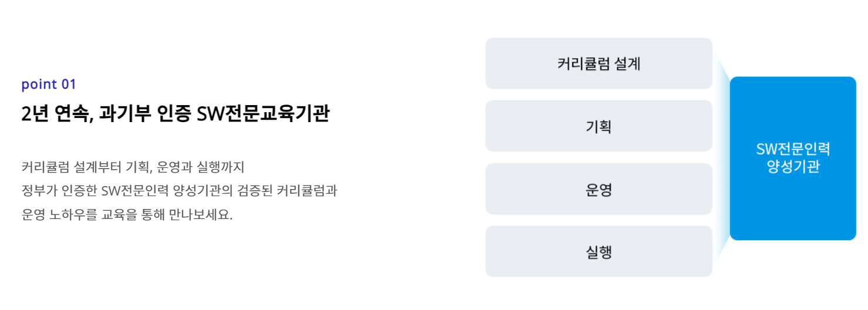Click the light-blue connector beside the "커리큘럼 설계" box
The width and height of the screenshot is (868, 310).
721,68
